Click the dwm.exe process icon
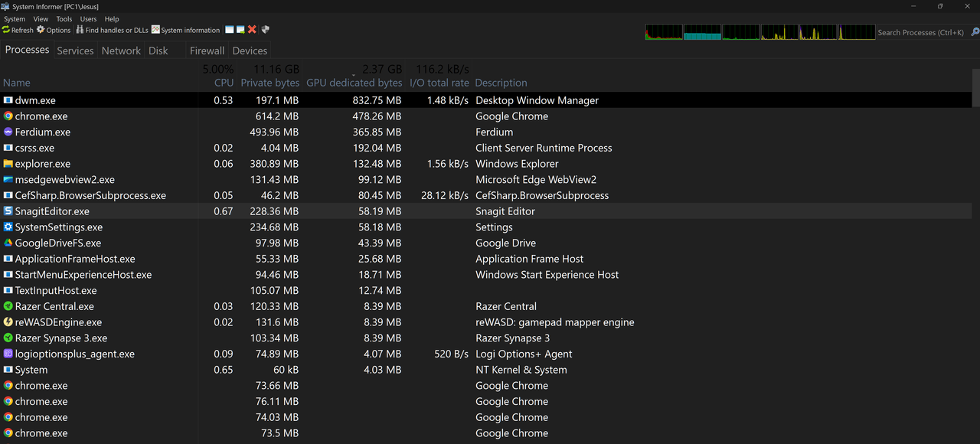This screenshot has height=444, width=980. point(8,100)
